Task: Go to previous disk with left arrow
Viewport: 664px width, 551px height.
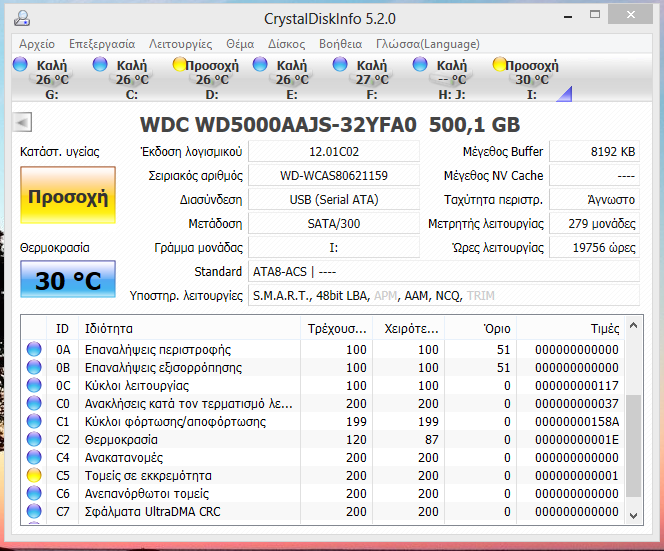Action: (22, 123)
